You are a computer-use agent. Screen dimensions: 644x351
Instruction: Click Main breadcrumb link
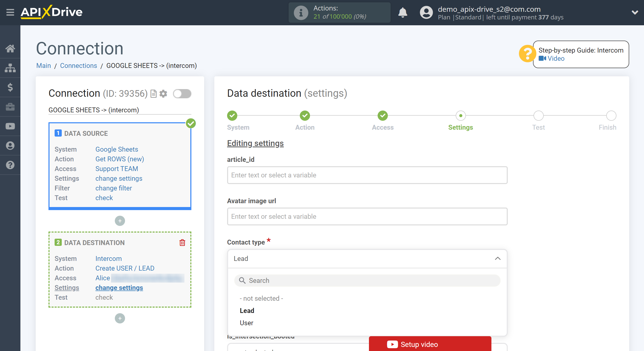[44, 66]
